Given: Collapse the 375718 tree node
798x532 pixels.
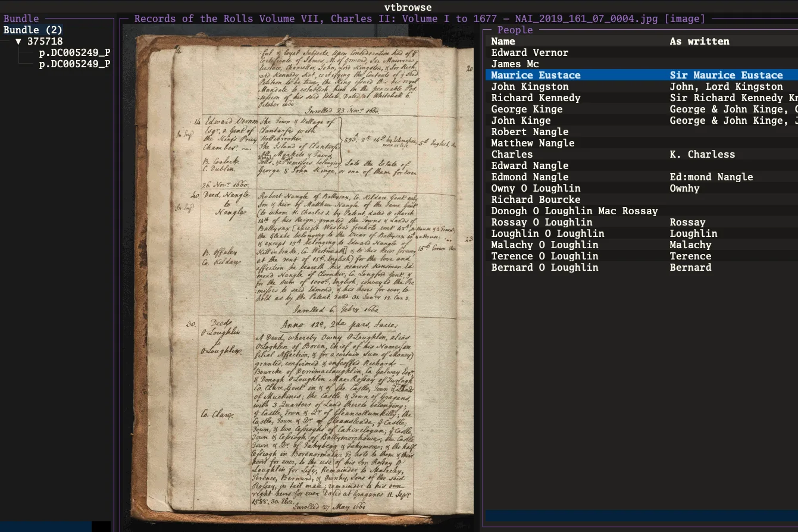Looking at the screenshot, I should coord(18,41).
